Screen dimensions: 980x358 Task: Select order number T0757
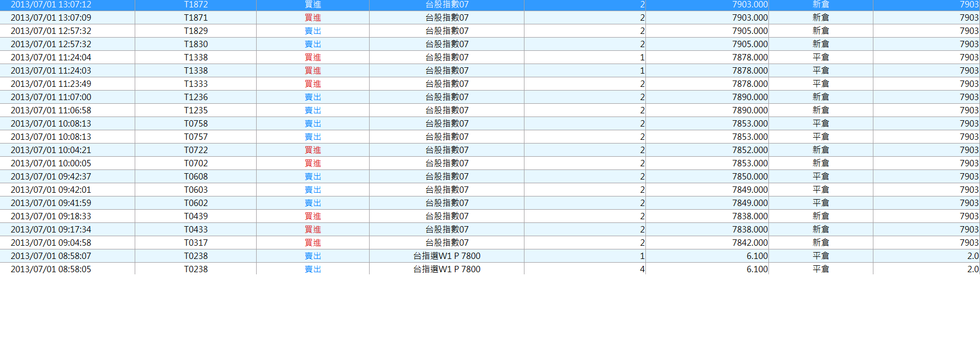click(196, 137)
